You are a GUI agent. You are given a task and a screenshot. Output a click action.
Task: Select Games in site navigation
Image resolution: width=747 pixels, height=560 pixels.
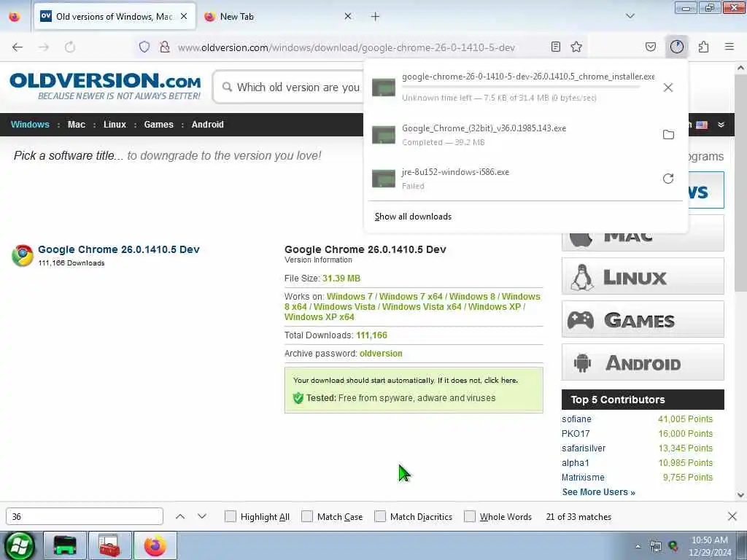tap(158, 124)
